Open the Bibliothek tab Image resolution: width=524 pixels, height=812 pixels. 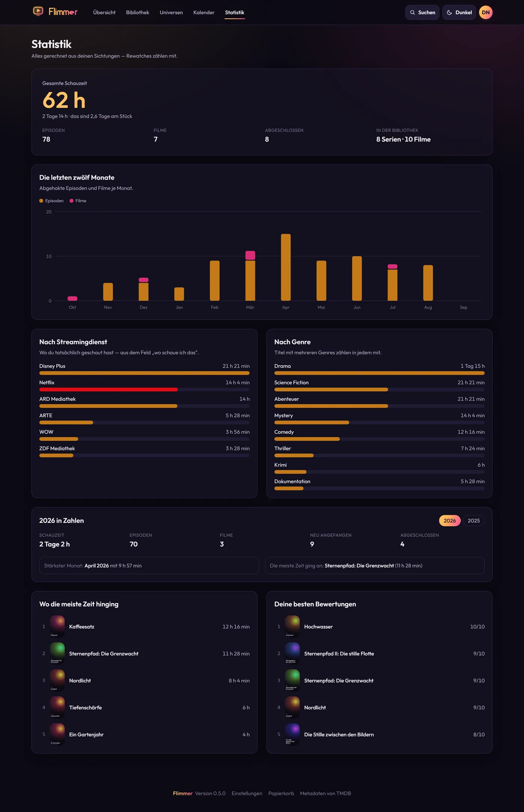pos(137,12)
